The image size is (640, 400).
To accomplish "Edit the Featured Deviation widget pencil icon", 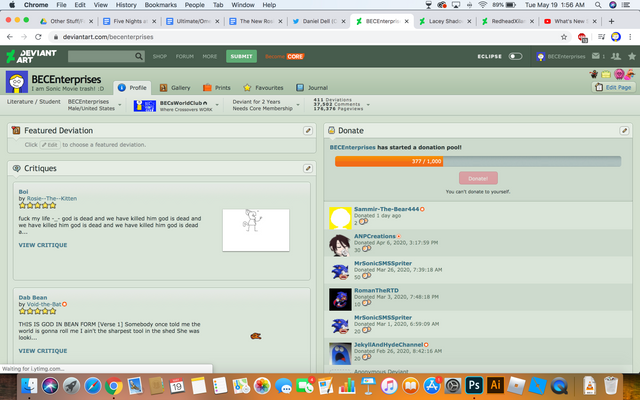I will pyautogui.click(x=308, y=131).
